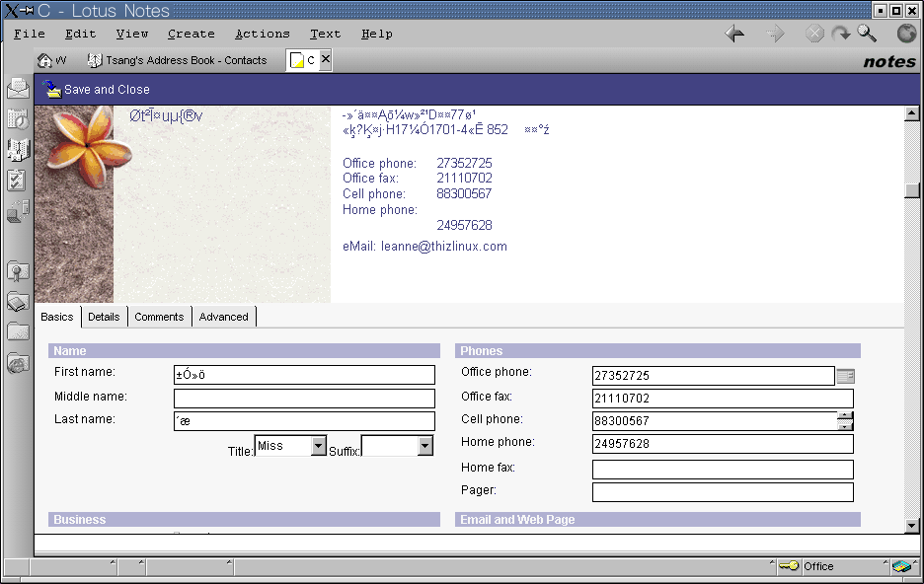
Task: Switch to the Details tab
Action: [104, 317]
